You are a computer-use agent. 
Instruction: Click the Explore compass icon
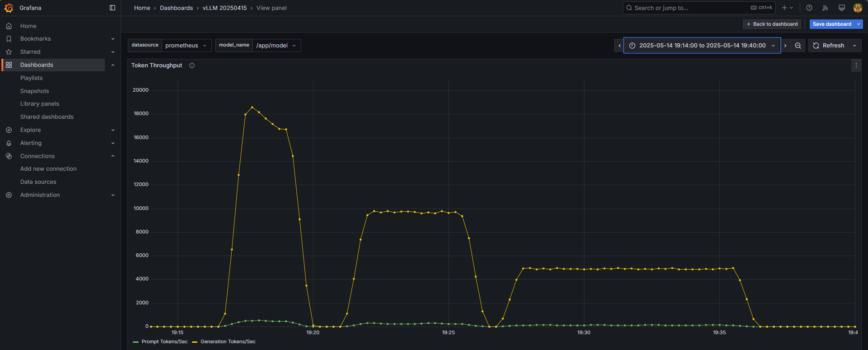pyautogui.click(x=9, y=130)
